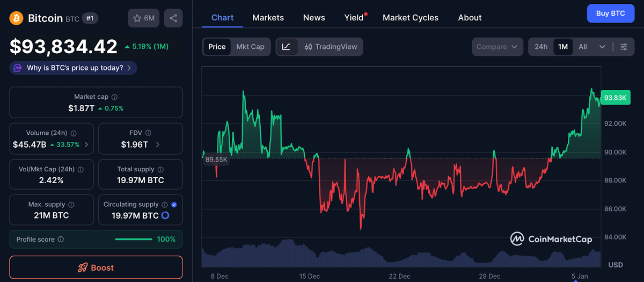The height and width of the screenshot is (282, 644).
Task: Click the #1 rank badge
Action: [90, 18]
